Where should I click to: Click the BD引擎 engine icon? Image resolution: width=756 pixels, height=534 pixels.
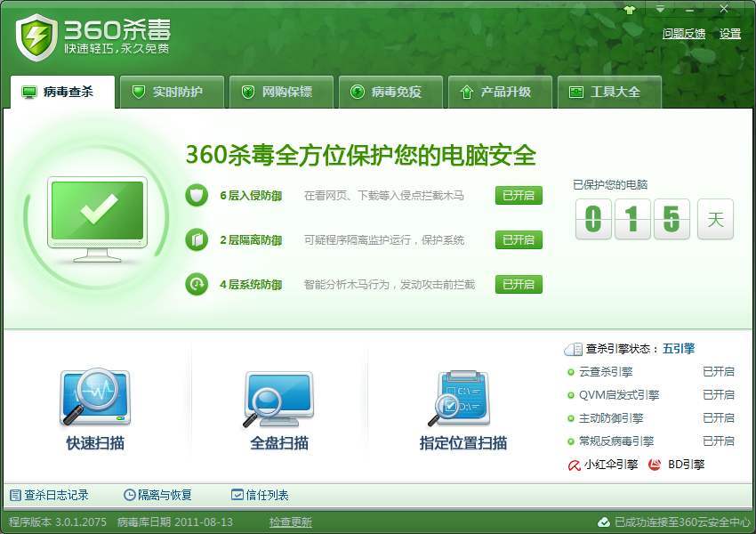point(655,464)
